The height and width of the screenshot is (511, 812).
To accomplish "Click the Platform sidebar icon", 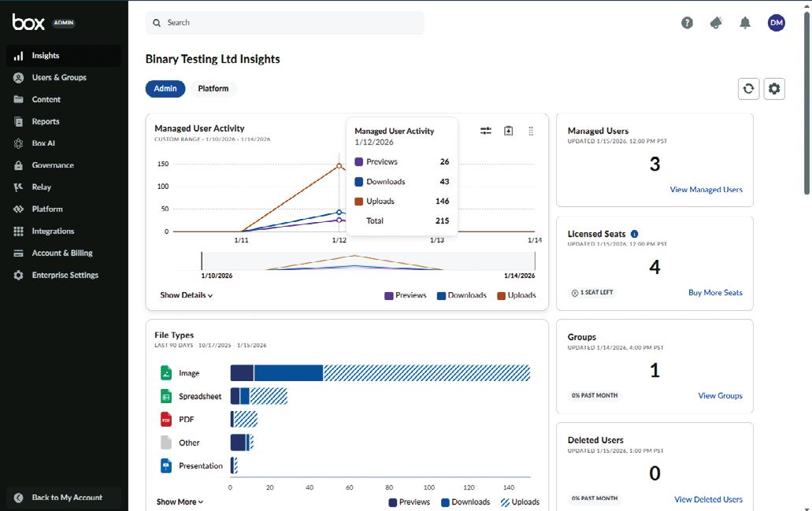I will pos(18,209).
